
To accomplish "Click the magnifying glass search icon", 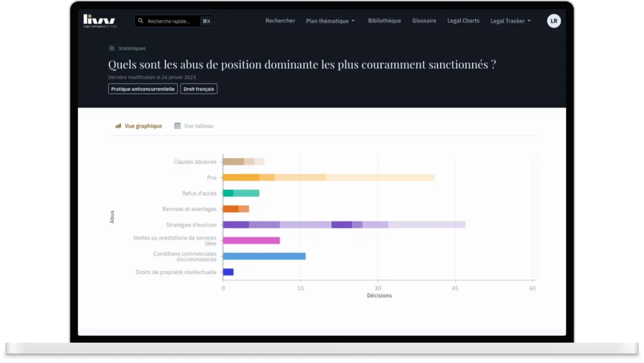I will click(141, 21).
